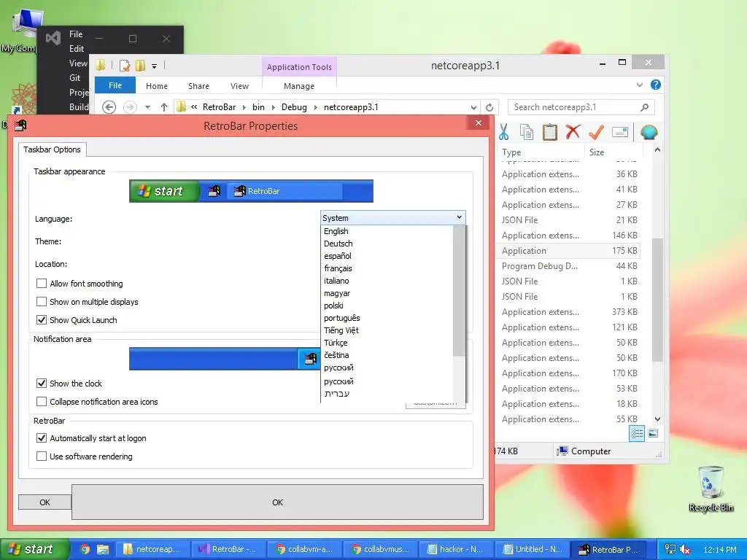Pick Tiếng Việt in the language dropdown

coord(388,330)
